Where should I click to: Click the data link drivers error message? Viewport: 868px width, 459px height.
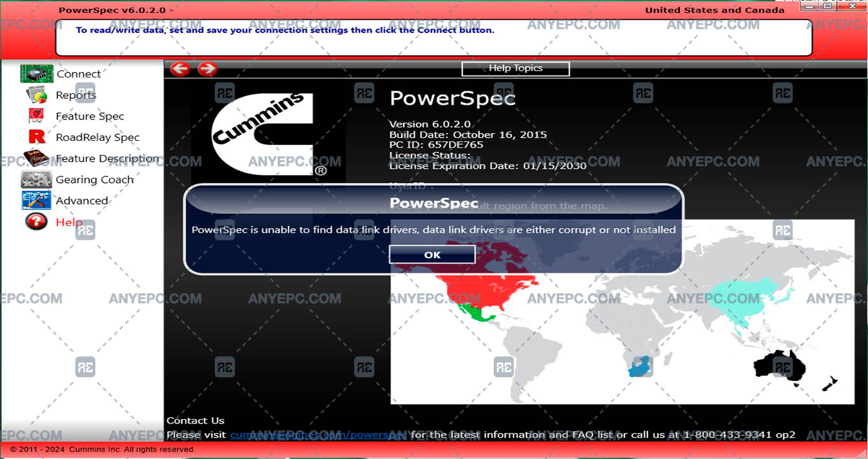tap(434, 230)
